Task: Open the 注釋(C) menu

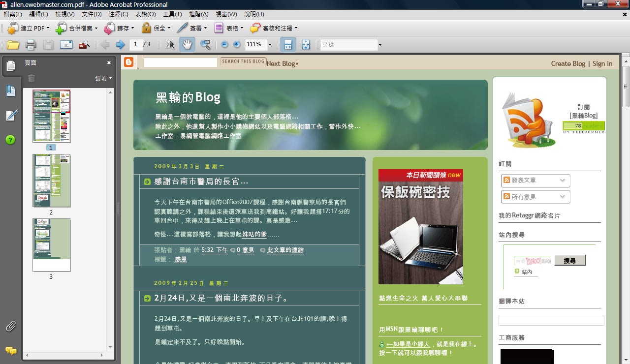Action: click(x=118, y=14)
